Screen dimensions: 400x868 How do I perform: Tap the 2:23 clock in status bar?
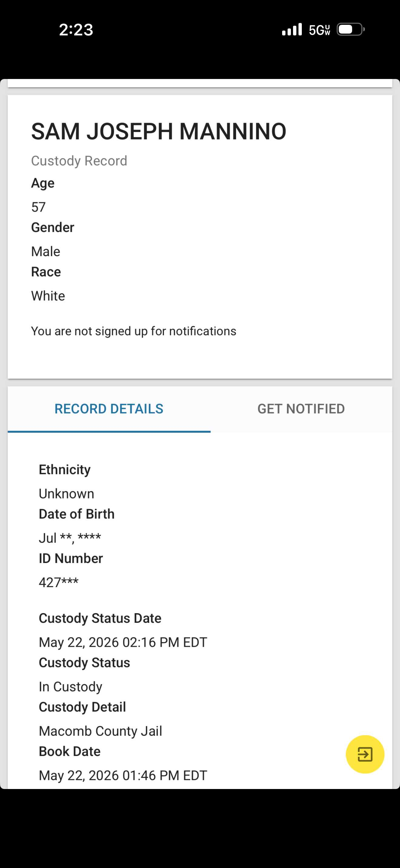click(76, 30)
